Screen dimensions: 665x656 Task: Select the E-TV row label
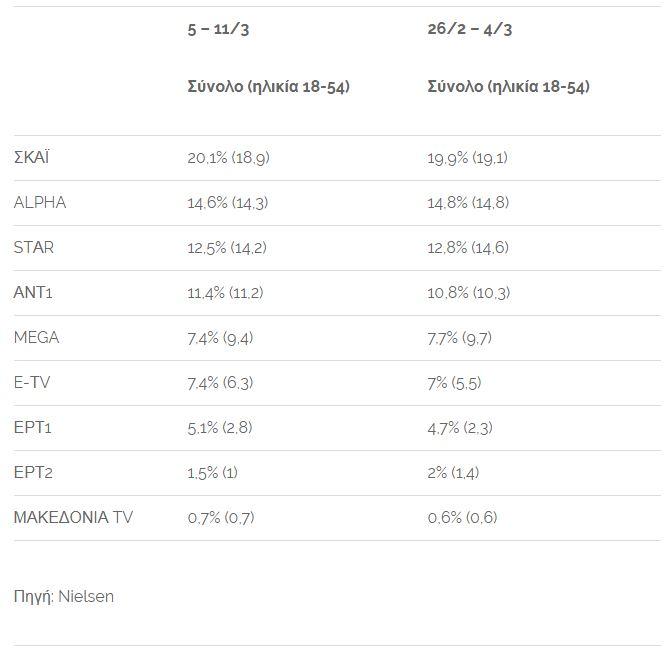pos(32,382)
